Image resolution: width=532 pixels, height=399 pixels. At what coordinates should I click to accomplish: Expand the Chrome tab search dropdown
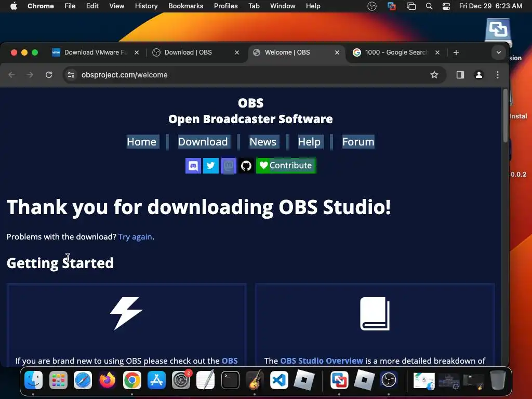(x=498, y=52)
